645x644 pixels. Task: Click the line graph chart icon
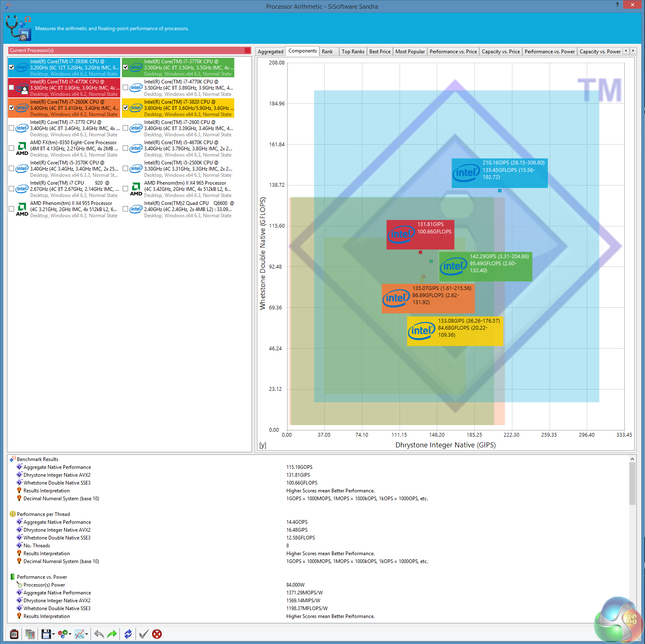(79, 634)
